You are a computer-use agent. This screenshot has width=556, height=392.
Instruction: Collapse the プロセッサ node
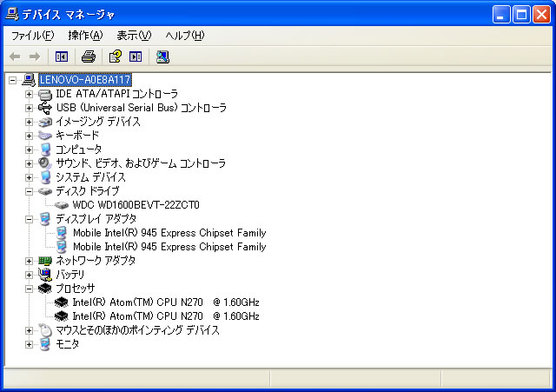29,289
